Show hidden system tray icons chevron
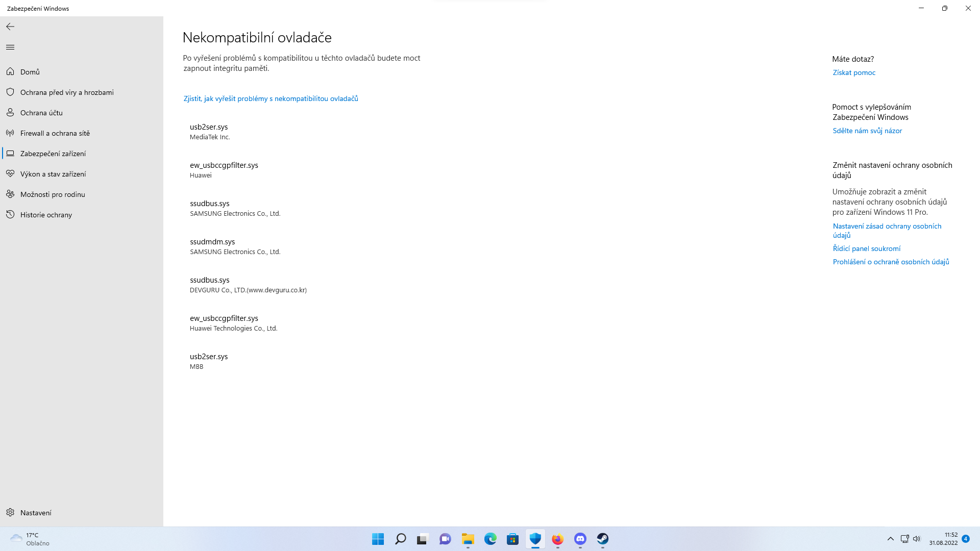980x551 pixels. [x=890, y=539]
